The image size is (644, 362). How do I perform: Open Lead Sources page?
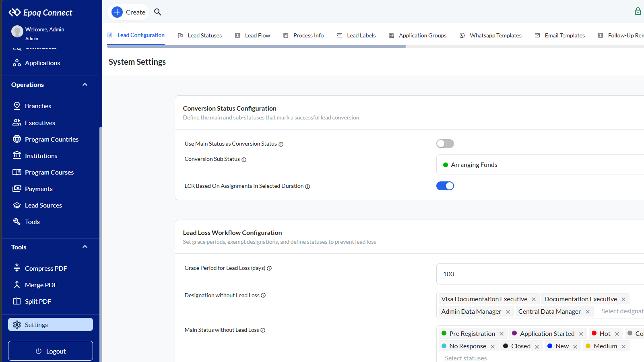pos(43,205)
